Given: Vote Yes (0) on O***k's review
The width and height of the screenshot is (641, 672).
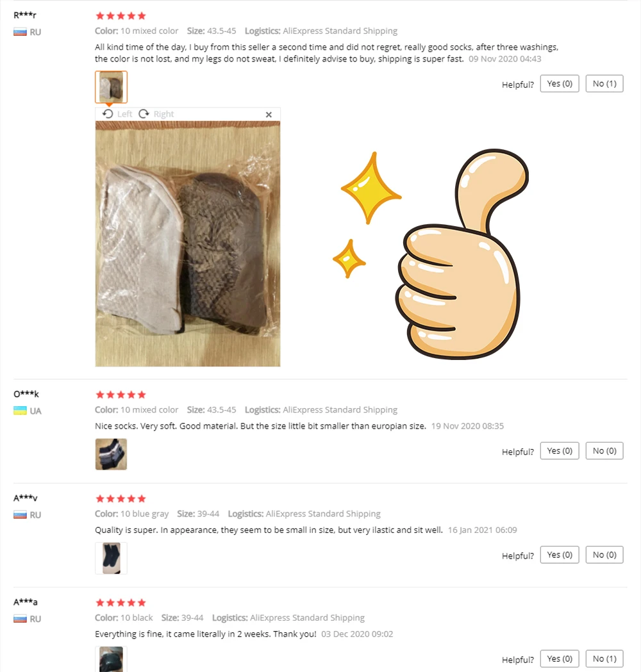Looking at the screenshot, I should [560, 451].
